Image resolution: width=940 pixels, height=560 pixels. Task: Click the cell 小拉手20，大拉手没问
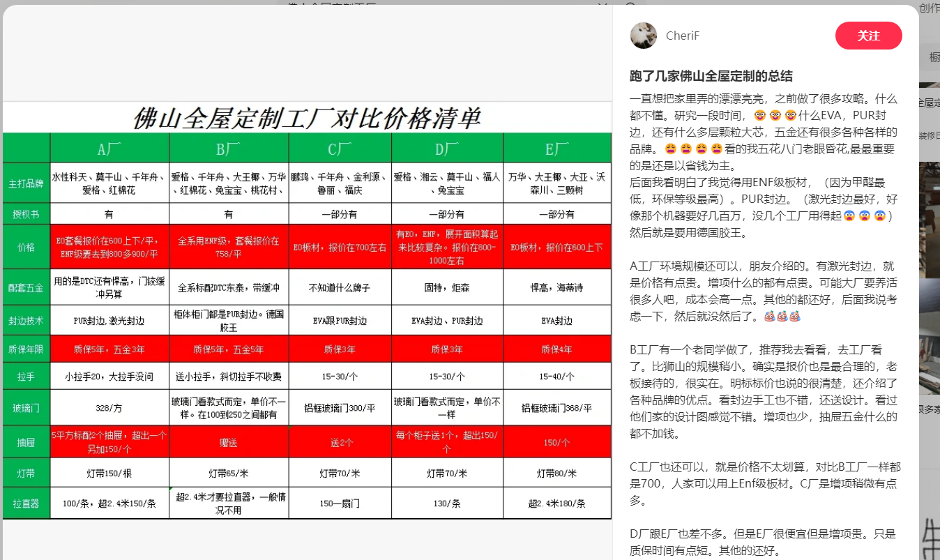pyautogui.click(x=109, y=377)
